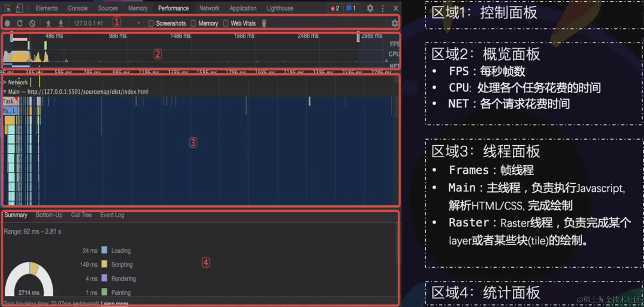Switch to the Console tab

[x=78, y=8]
